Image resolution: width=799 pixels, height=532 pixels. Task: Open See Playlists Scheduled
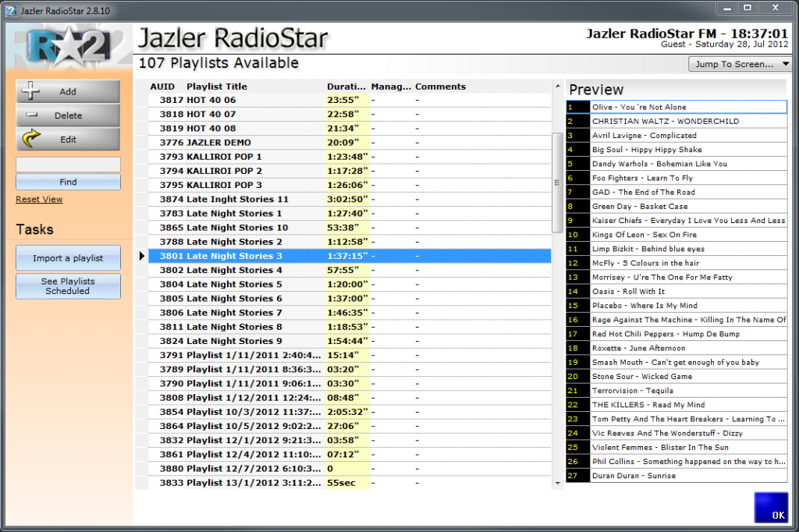[69, 286]
